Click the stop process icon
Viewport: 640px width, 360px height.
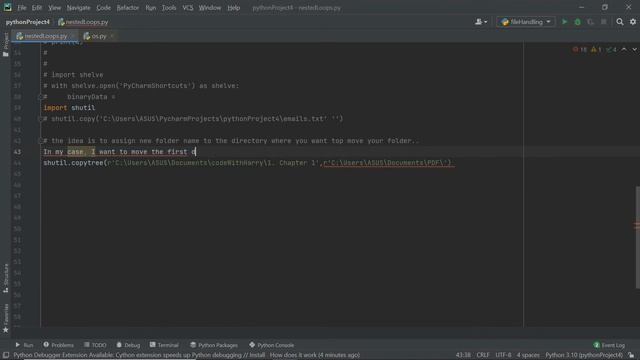604,22
